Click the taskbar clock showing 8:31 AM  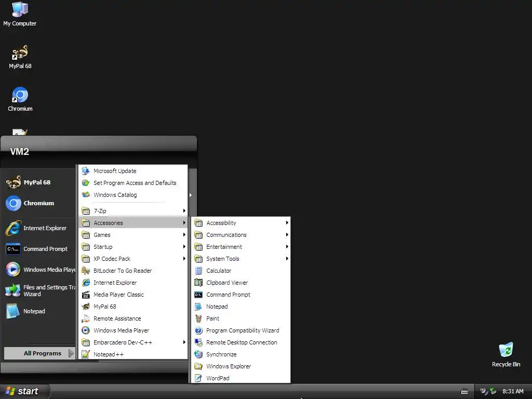[513, 391]
